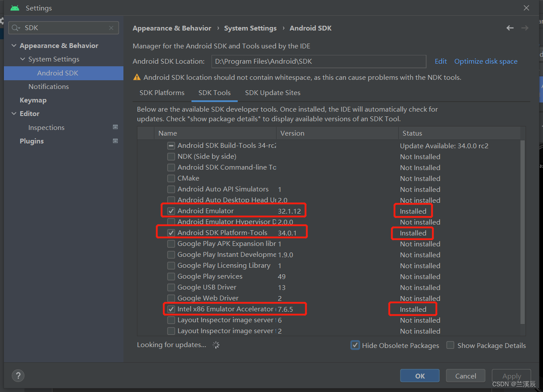Screen dimensions: 543x392
Task: Open the Inspections settings page
Action: point(46,127)
